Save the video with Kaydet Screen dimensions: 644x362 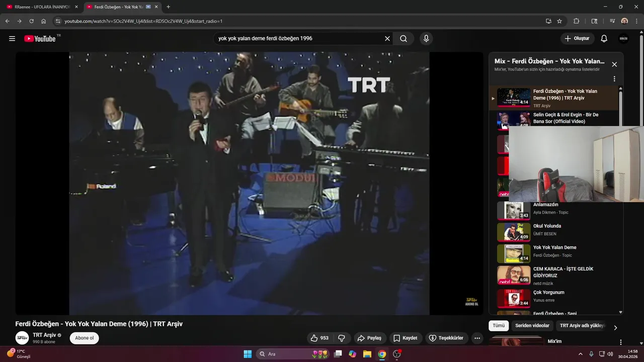406,338
